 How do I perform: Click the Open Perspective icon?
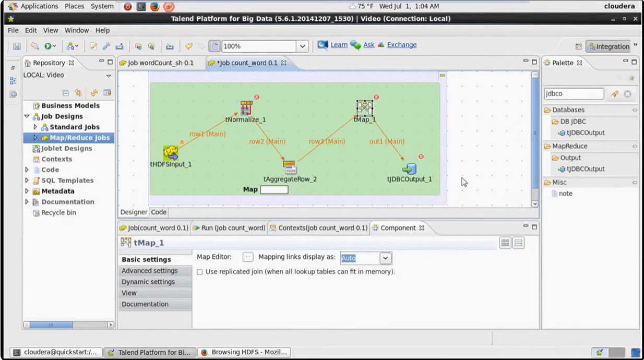pyautogui.click(x=578, y=46)
